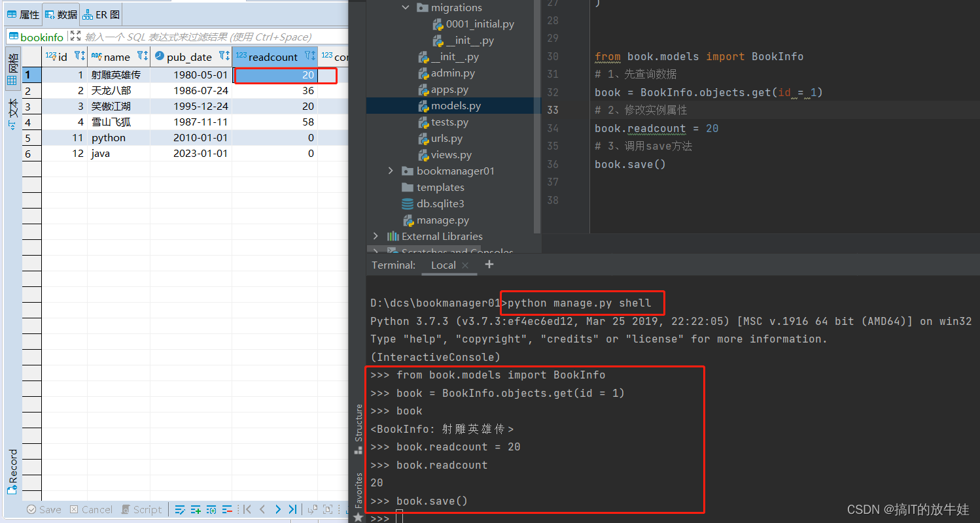The width and height of the screenshot is (980, 523).
Task: Open the 属性 properties tab
Action: (23, 14)
